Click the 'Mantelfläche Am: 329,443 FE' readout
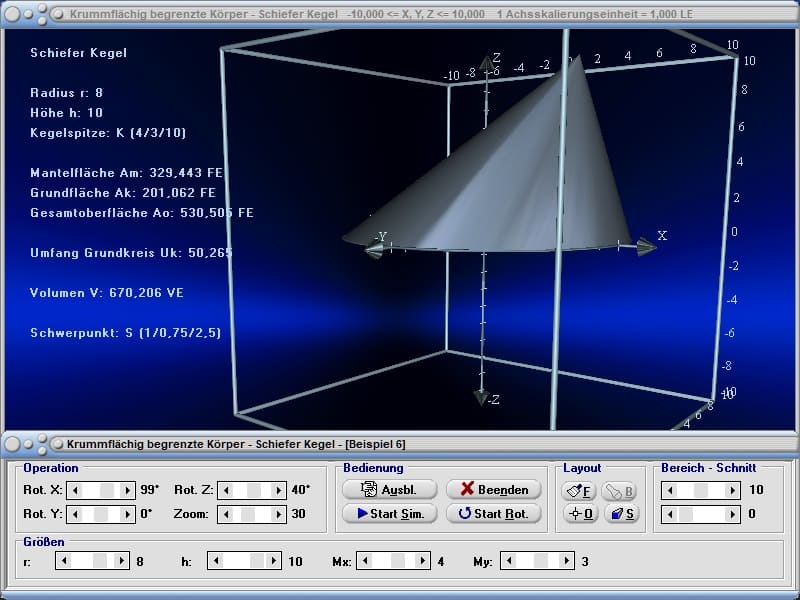Screen dimensions: 800x600 pos(127,172)
